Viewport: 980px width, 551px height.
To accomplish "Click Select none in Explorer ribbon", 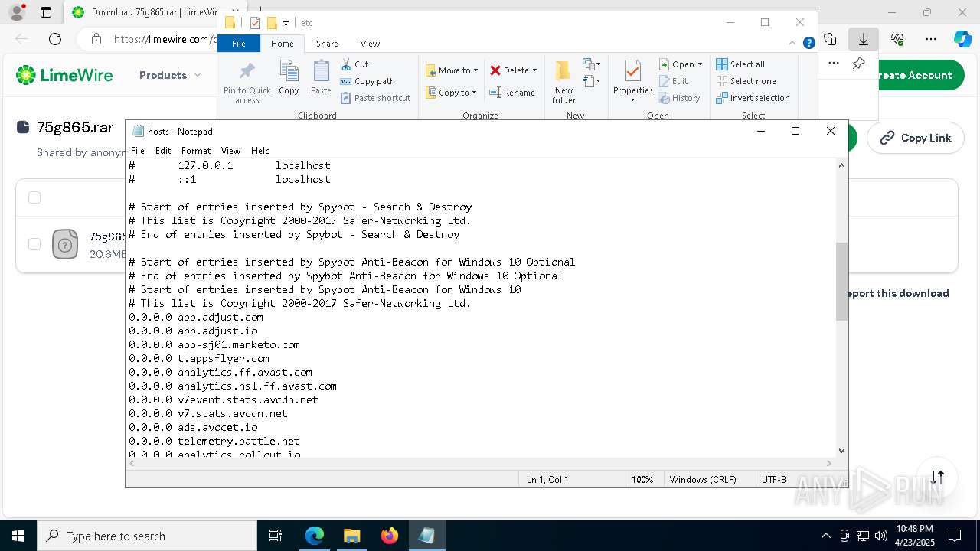I will (746, 81).
